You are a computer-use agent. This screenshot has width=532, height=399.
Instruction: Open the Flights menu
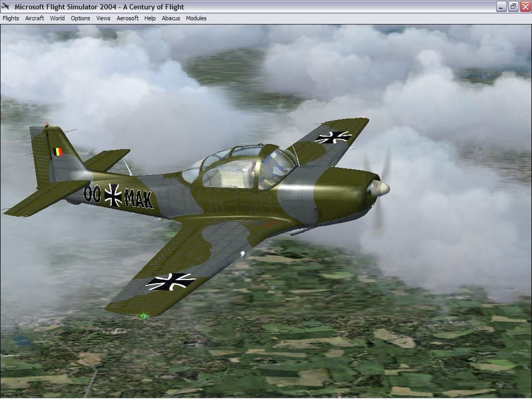point(10,18)
